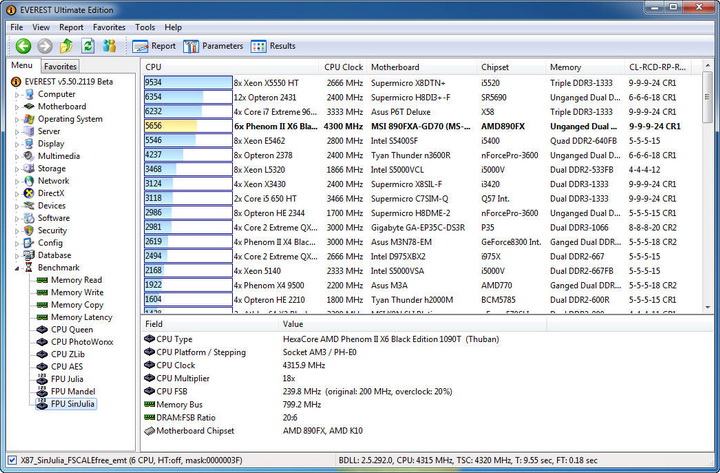Image resolution: width=720 pixels, height=473 pixels.
Task: Expand the Operating System tree node
Action: [17, 119]
